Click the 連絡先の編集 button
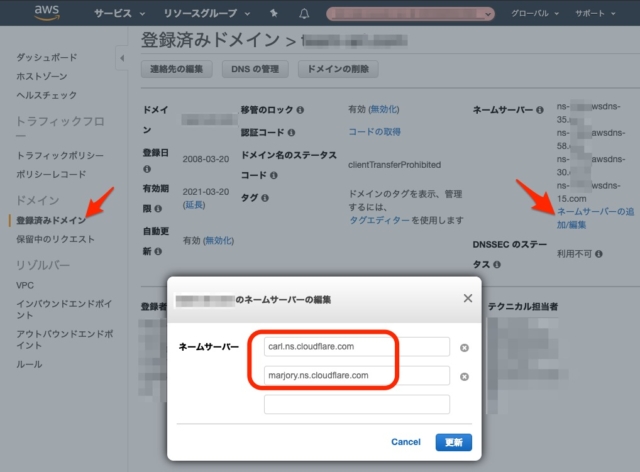 [176, 69]
